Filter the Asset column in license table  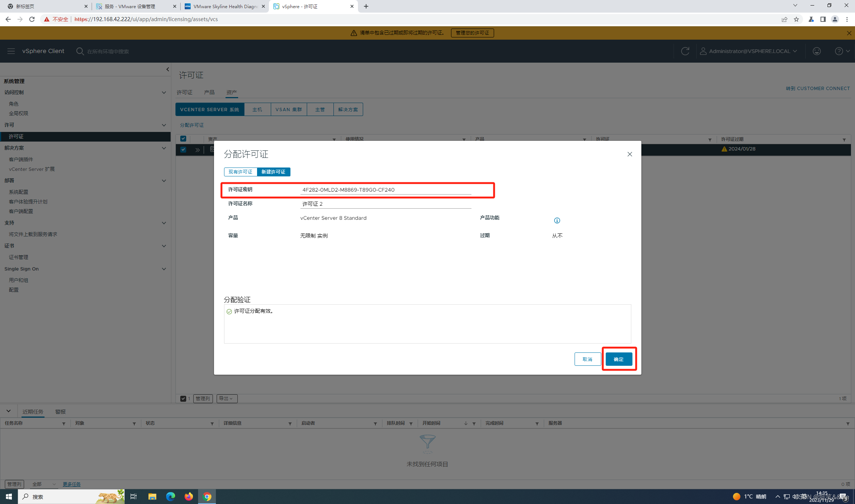click(x=334, y=139)
